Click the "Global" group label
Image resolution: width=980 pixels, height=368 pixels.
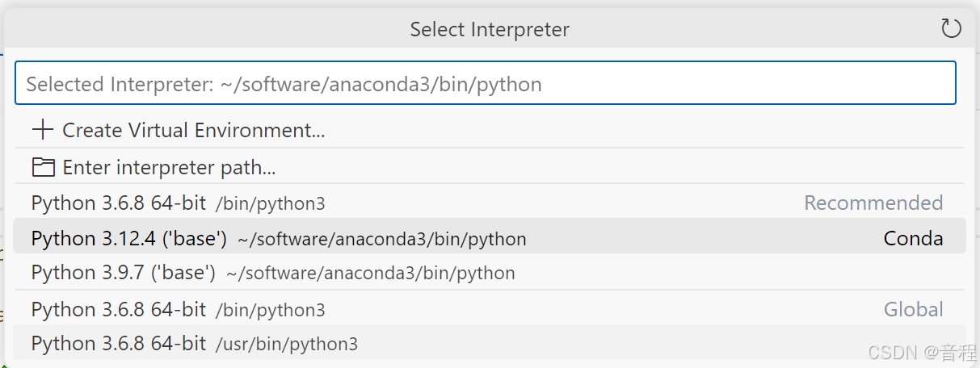pyautogui.click(x=913, y=310)
